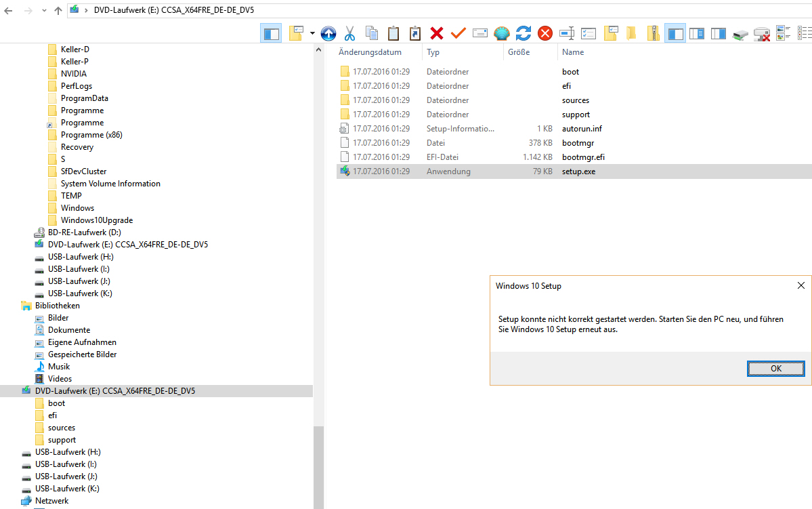Click the envelope mail icon
The width and height of the screenshot is (812, 509).
tap(480, 33)
